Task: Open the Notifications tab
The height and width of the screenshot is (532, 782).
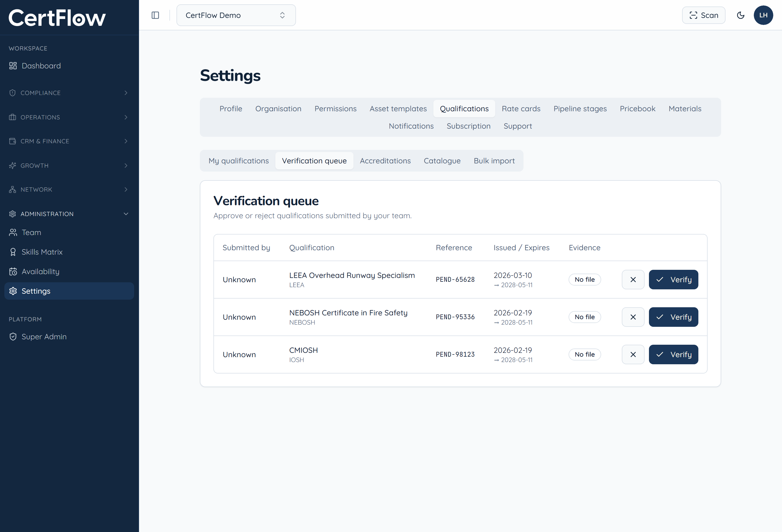Action: (x=411, y=126)
